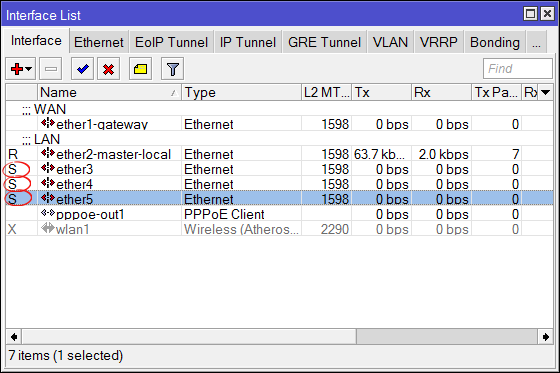Click the horizontal scrollbar right arrow
Viewport: 560px width, 373px height.
[x=545, y=337]
